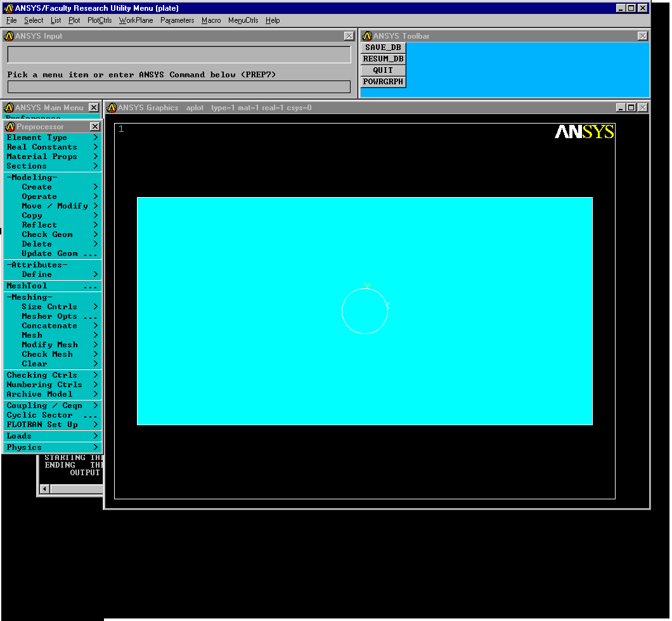The width and height of the screenshot is (672, 621).
Task: Click the SAVE_DB toolbar button
Action: point(383,48)
